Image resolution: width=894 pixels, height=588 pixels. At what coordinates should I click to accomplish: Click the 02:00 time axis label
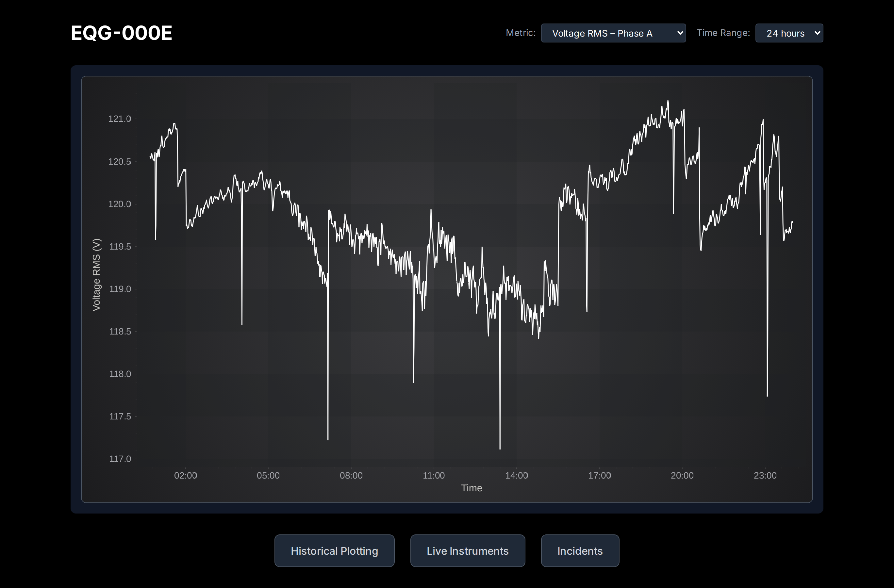(186, 475)
